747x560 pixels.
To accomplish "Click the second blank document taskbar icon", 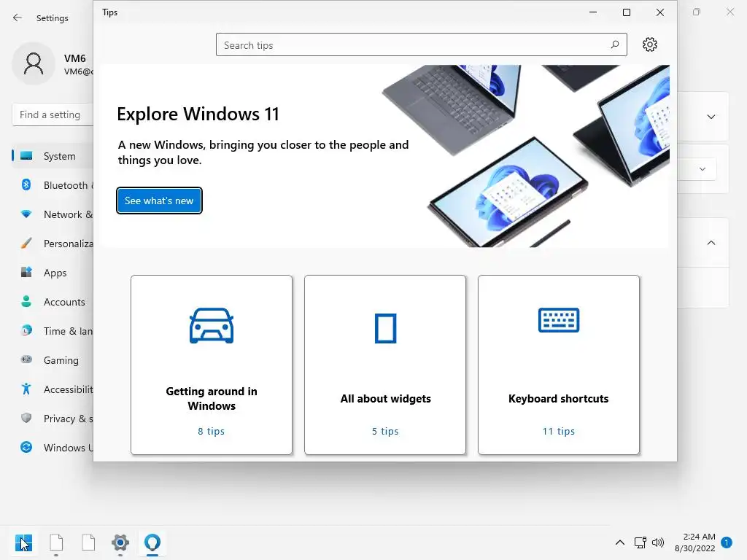I will (88, 542).
